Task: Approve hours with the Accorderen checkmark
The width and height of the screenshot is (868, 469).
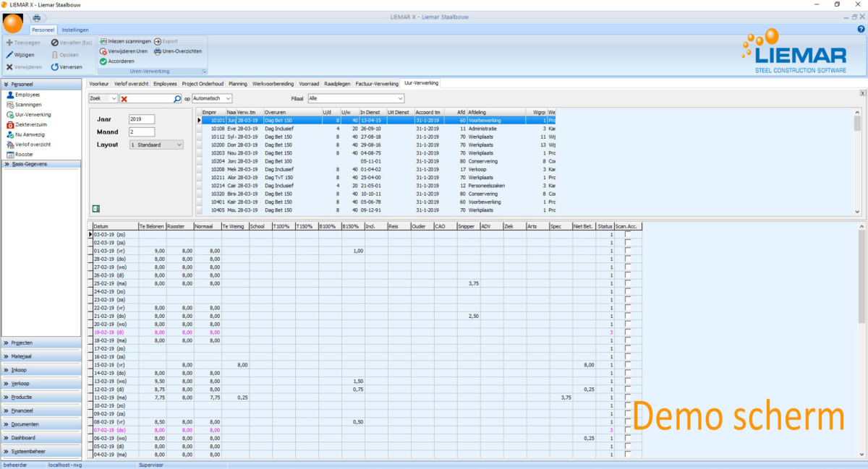Action: 103,61
